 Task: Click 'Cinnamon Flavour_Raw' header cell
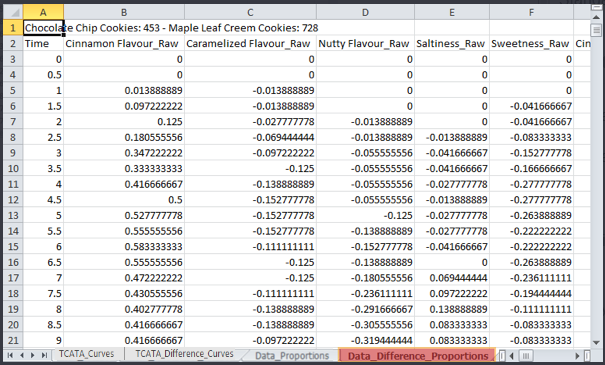124,44
